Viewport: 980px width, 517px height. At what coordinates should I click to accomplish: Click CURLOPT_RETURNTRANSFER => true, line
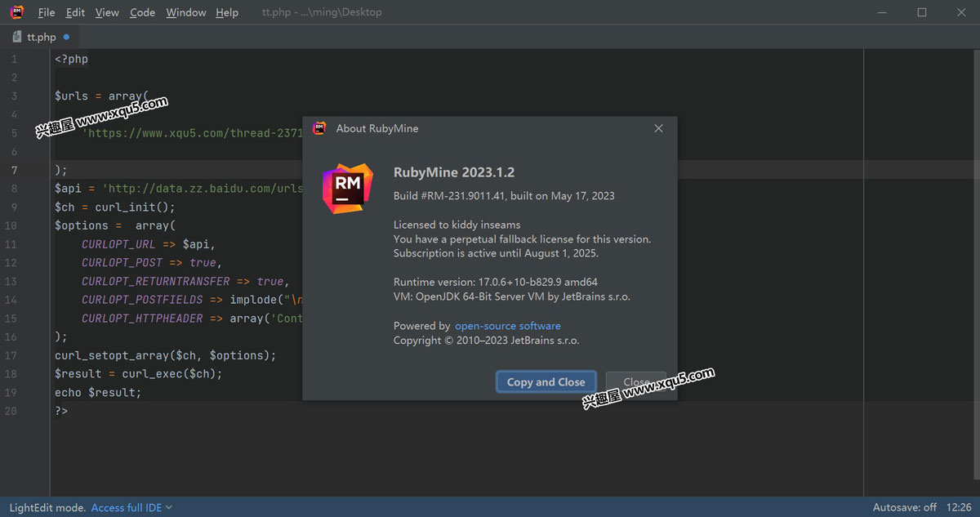[186, 281]
